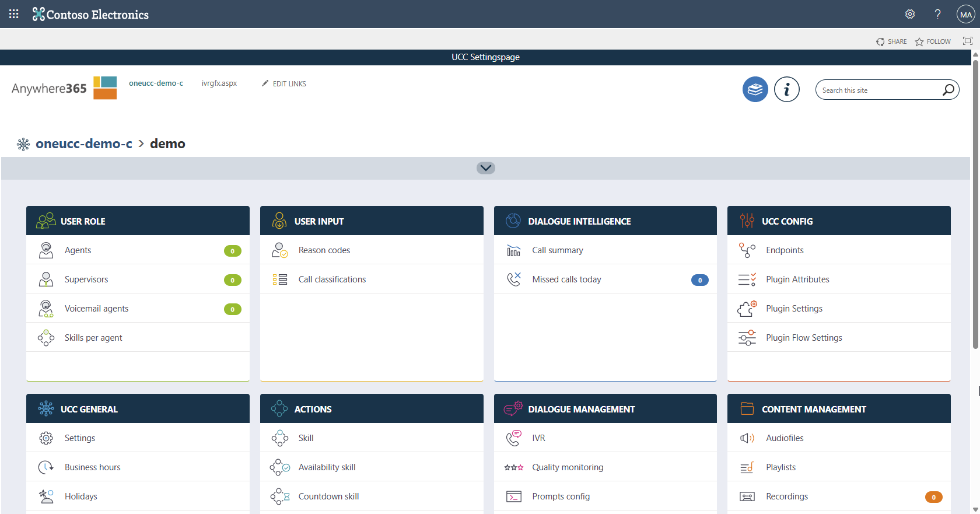
Task: Open Missed calls today
Action: pos(566,279)
